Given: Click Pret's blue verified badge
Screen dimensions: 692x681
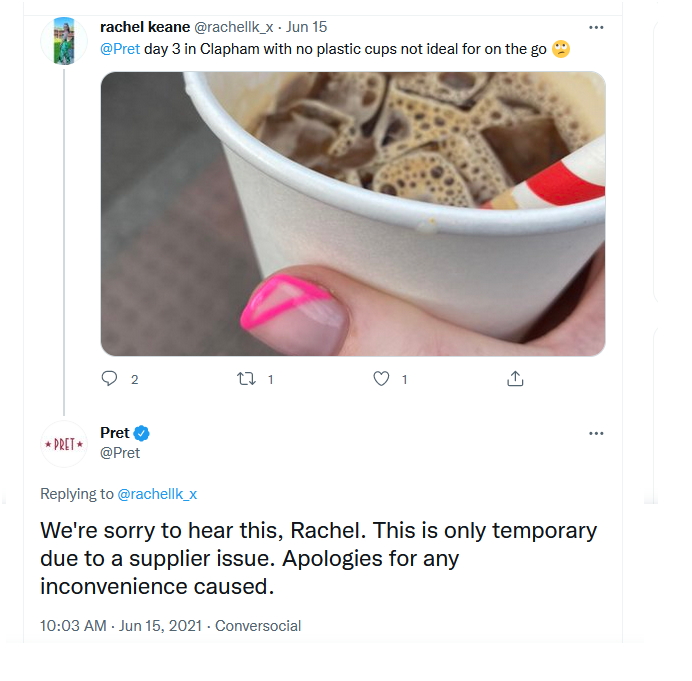Looking at the screenshot, I should point(142,433).
